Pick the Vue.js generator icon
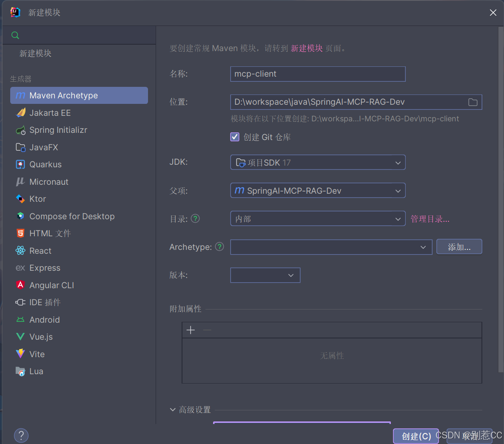 tap(20, 337)
